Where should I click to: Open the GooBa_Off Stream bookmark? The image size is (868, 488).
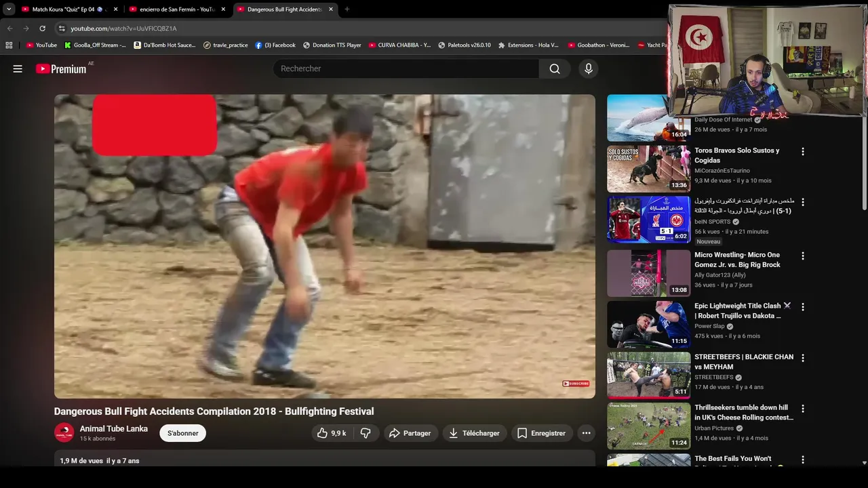coord(96,45)
